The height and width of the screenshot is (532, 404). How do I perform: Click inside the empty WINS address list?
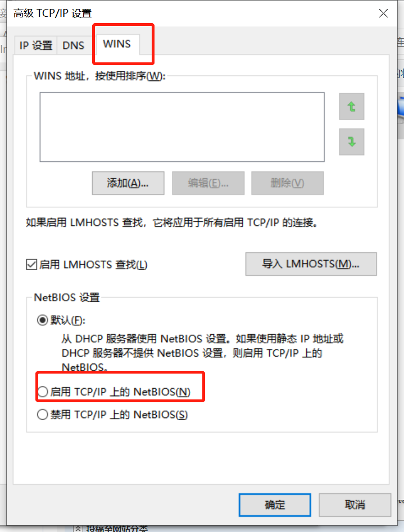(182, 127)
